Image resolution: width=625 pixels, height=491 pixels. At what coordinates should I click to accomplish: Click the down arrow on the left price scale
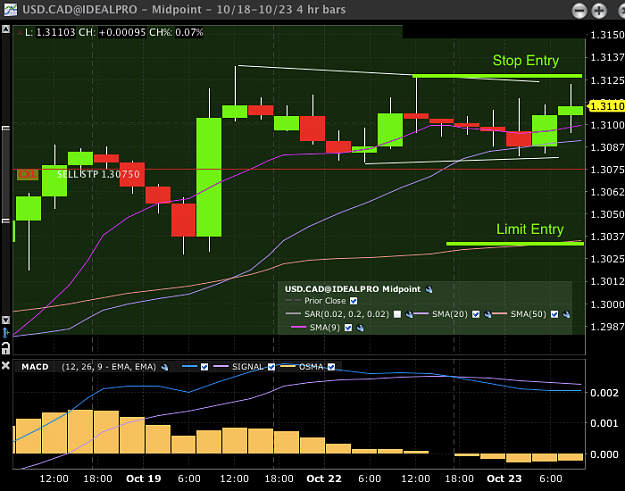pos(6,320)
